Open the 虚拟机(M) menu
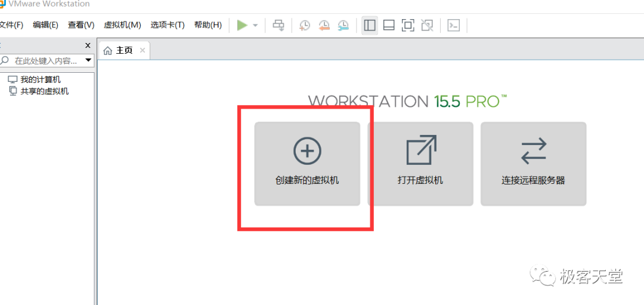 pos(122,26)
